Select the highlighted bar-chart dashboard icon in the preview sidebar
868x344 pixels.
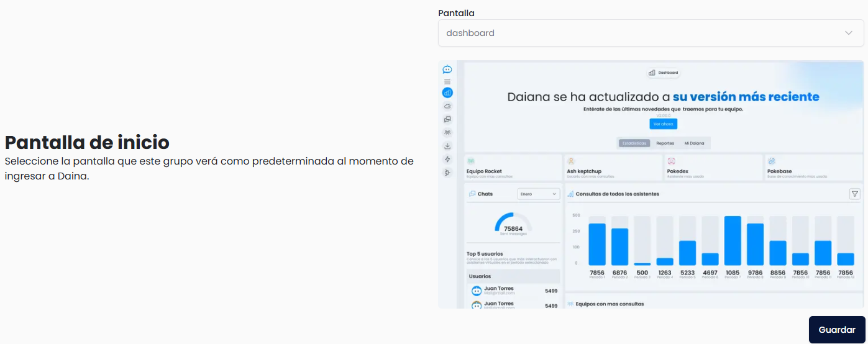tap(447, 93)
